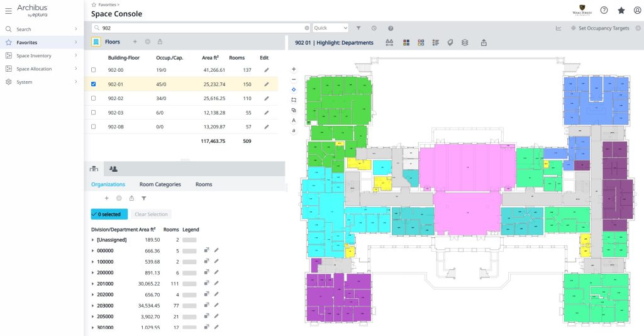Image resolution: width=644 pixels, height=336 pixels.
Task: Click the Set Occupancy Targets button
Action: pyautogui.click(x=601, y=28)
